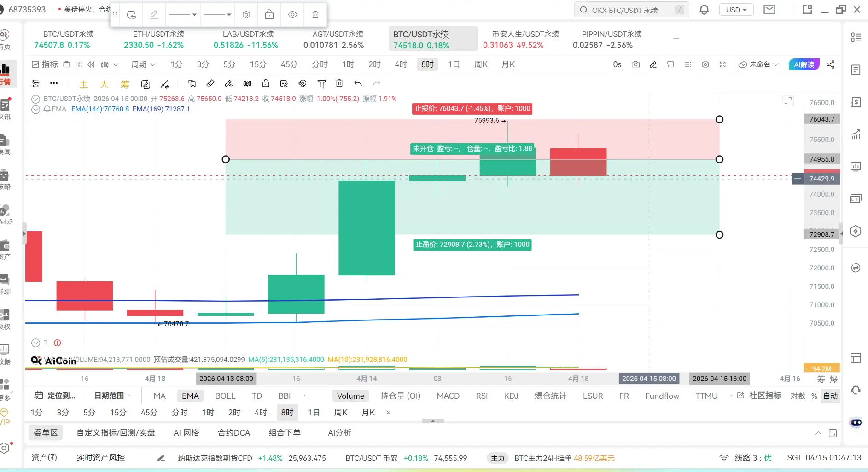Open chart settings hexagon icon
868x472 pixels.
[705, 64]
